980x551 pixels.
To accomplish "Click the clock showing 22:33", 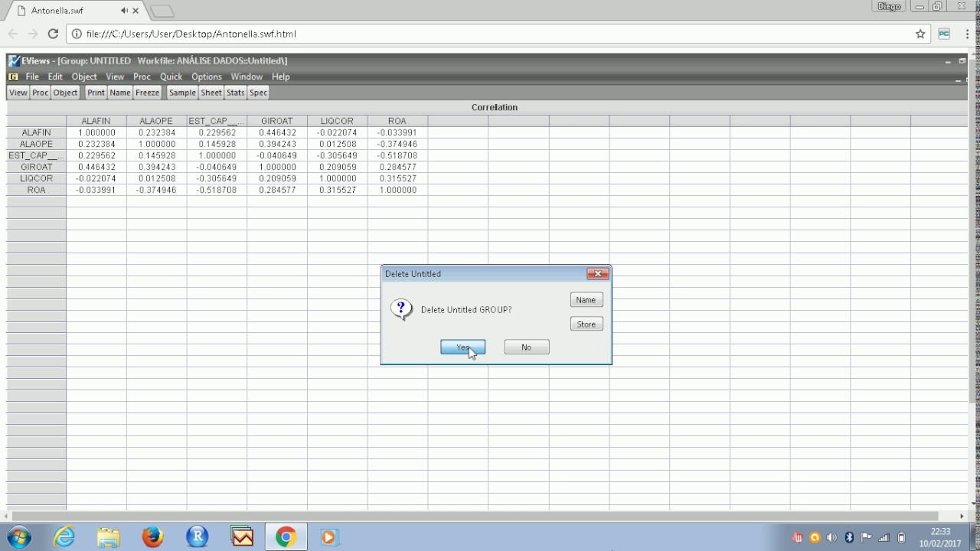I will (940, 531).
